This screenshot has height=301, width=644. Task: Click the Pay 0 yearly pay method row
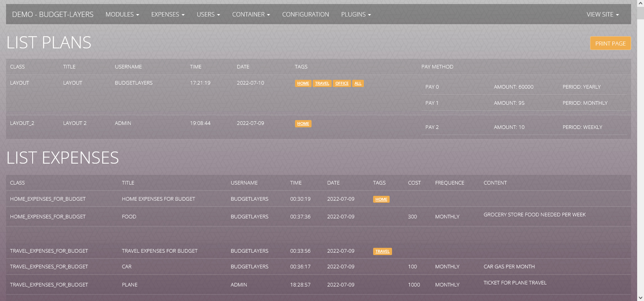[524, 87]
